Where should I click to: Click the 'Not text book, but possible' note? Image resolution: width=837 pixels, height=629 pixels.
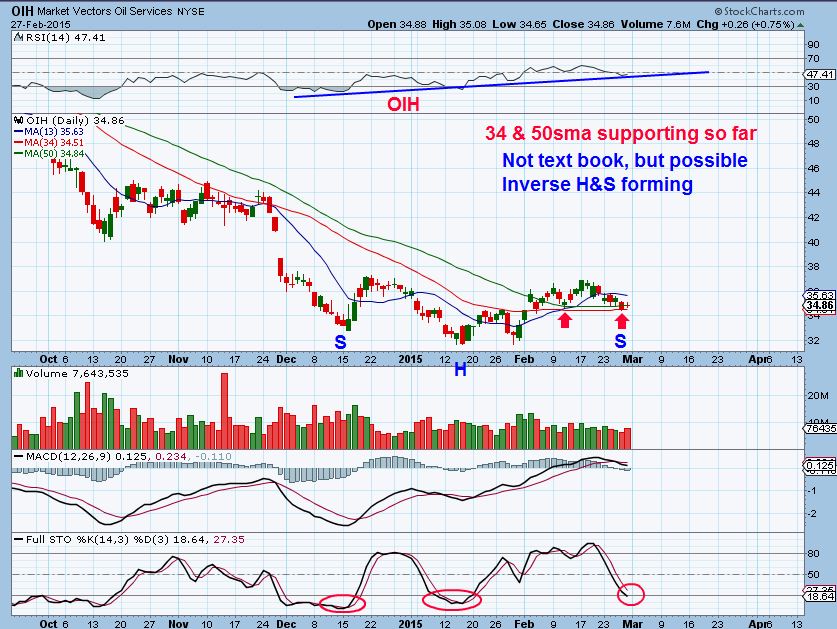coord(625,160)
